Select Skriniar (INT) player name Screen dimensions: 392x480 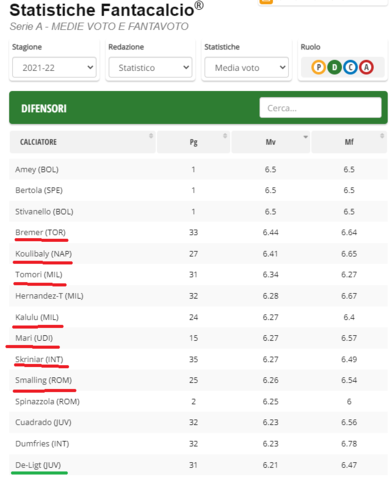(x=39, y=359)
